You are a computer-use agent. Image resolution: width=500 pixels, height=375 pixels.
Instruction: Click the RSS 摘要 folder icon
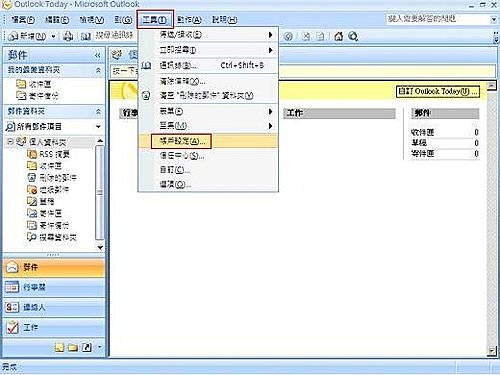click(x=32, y=154)
